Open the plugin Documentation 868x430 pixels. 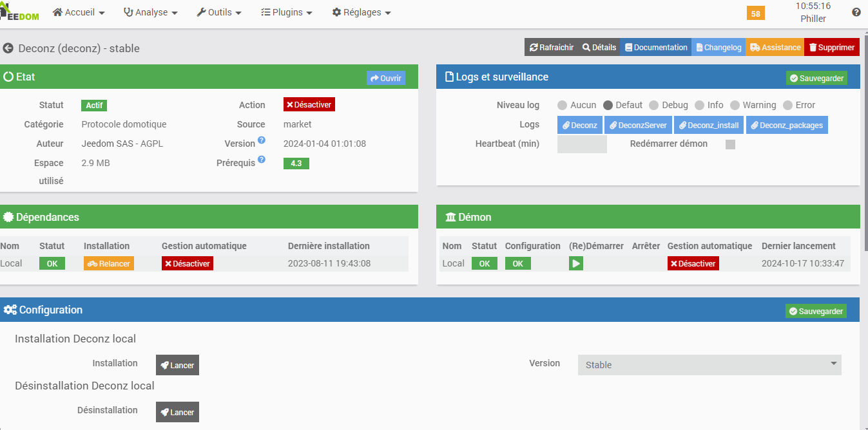tap(656, 47)
